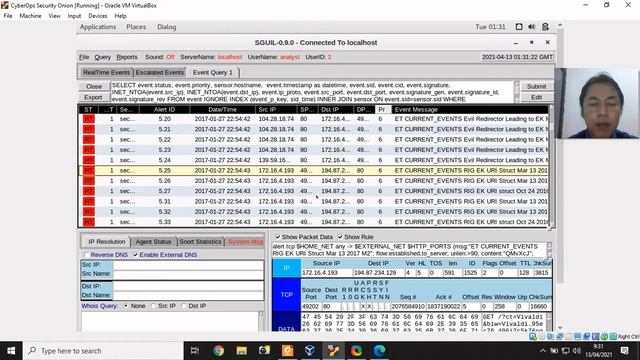Sort events by the Date/Time column header
This screenshot has height=360, width=640.
(x=222, y=109)
